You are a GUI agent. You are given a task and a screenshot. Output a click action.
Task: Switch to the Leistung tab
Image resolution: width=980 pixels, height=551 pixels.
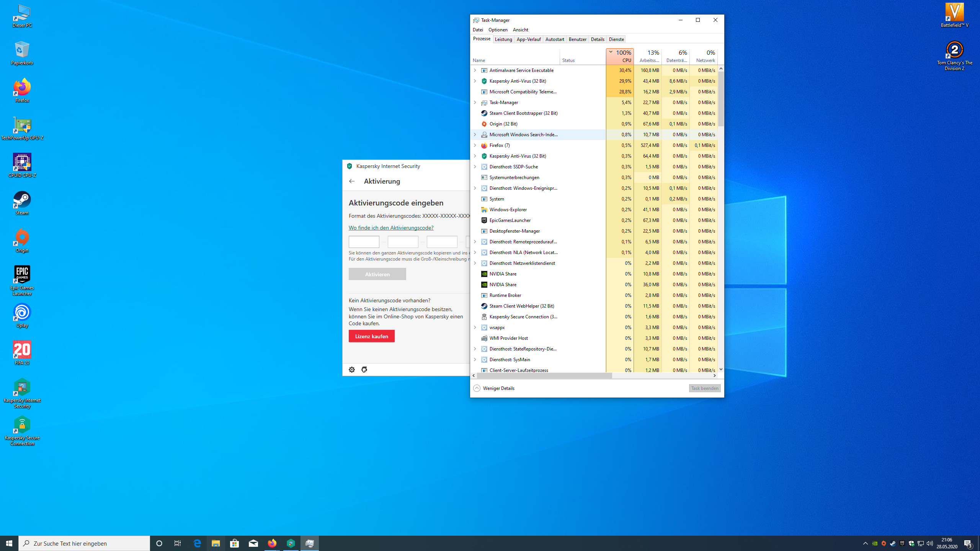[503, 39]
